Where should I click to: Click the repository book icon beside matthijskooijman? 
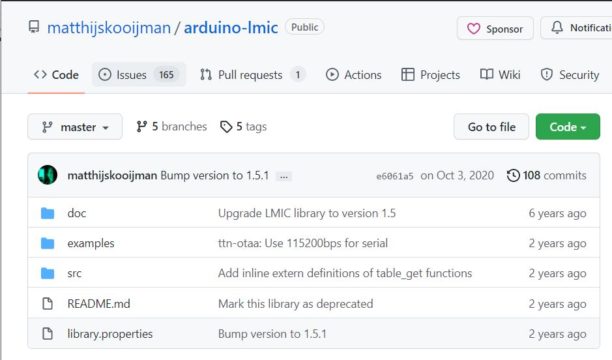pos(34,27)
